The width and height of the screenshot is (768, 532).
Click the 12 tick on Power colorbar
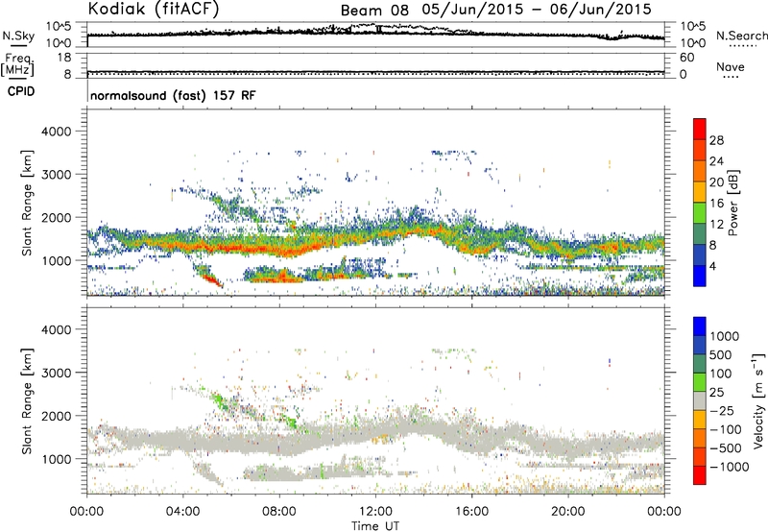(716, 225)
